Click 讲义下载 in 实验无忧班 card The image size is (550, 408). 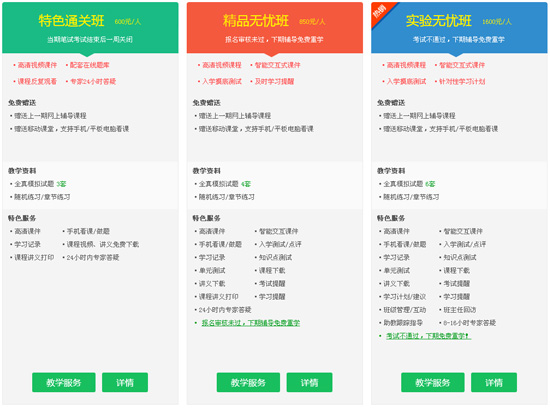coord(396,283)
